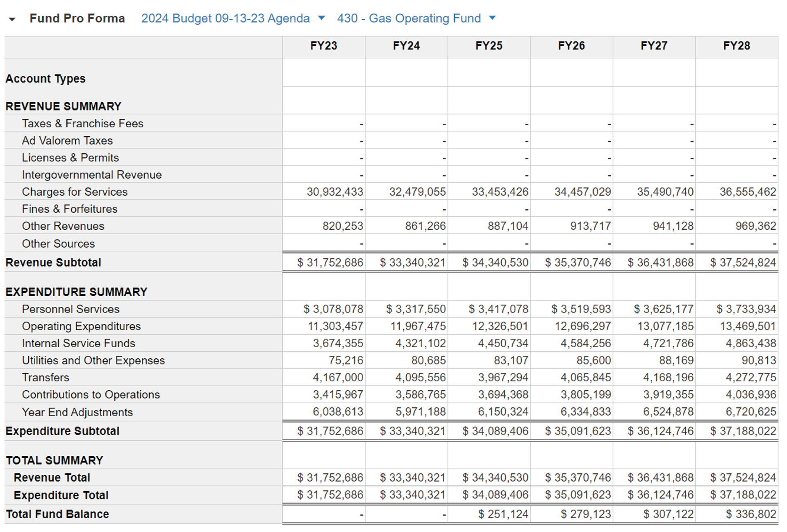Click the Year End Adjustments row label
787x532 pixels.
click(77, 412)
